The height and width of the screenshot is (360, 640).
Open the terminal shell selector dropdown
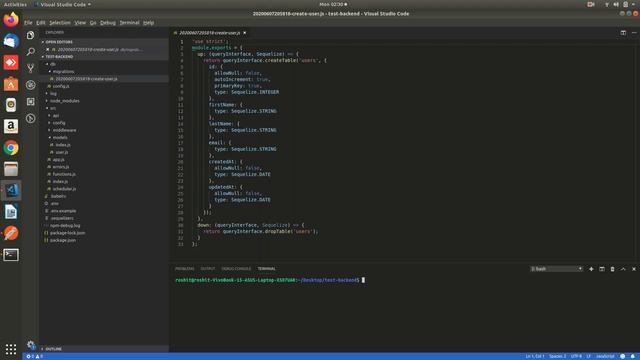coord(556,269)
